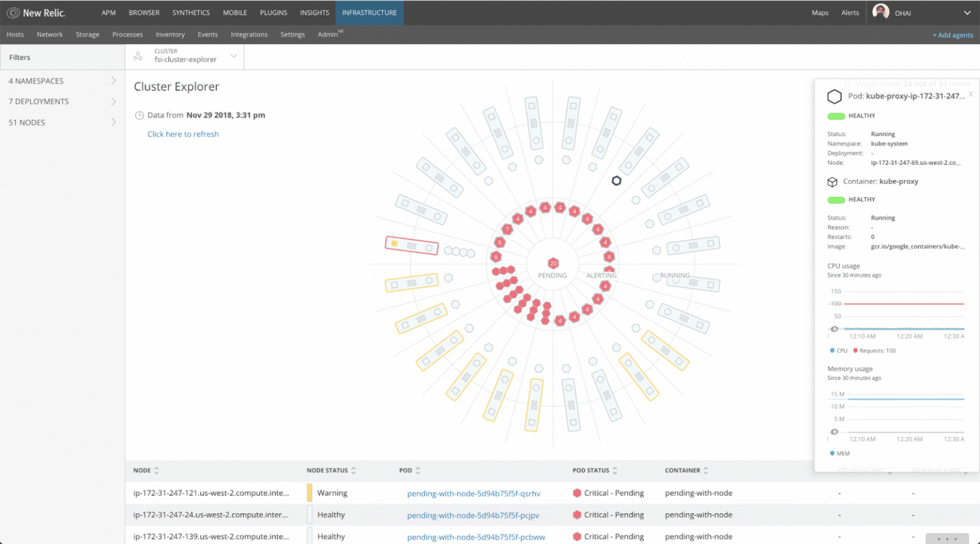The height and width of the screenshot is (544, 980).
Task: Toggle the Requests: 100 legend series
Action: [875, 351]
